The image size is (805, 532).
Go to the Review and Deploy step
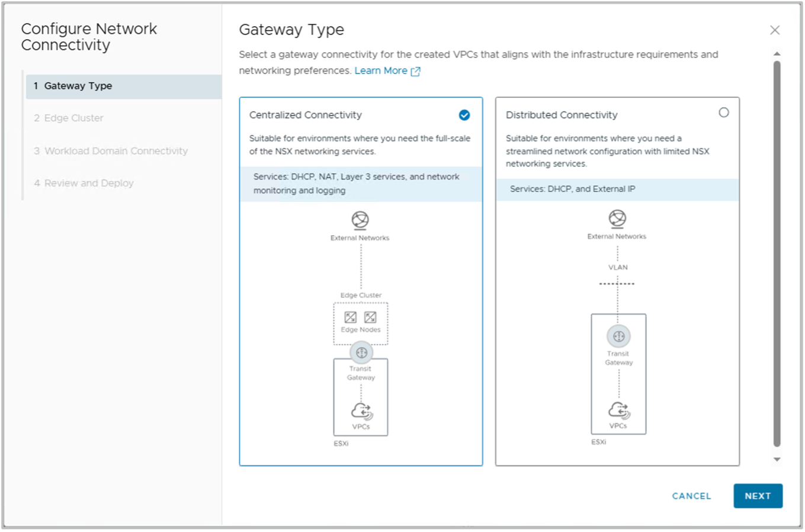(84, 183)
